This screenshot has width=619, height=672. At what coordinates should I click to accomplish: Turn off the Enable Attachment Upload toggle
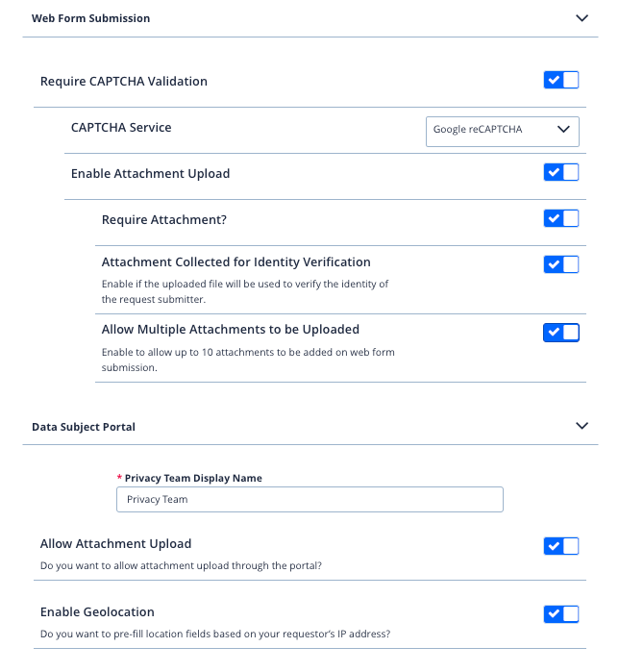[561, 173]
